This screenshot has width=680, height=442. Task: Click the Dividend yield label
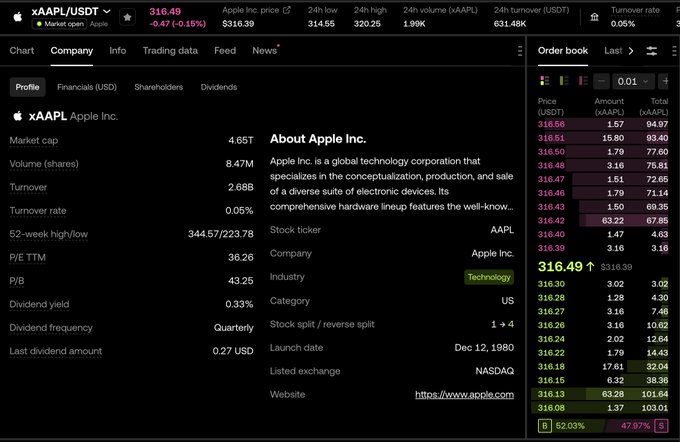tap(39, 304)
